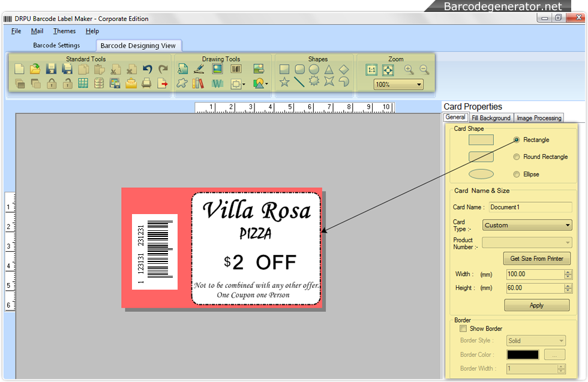Select the Rectangle card shape option
This screenshot has height=382, width=588.
(516, 140)
